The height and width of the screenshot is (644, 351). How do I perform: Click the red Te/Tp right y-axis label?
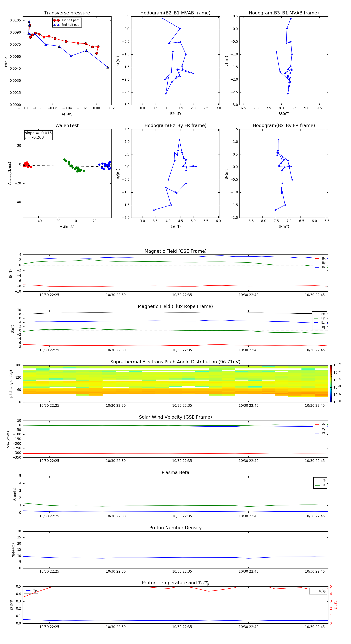[x=336, y=605]
